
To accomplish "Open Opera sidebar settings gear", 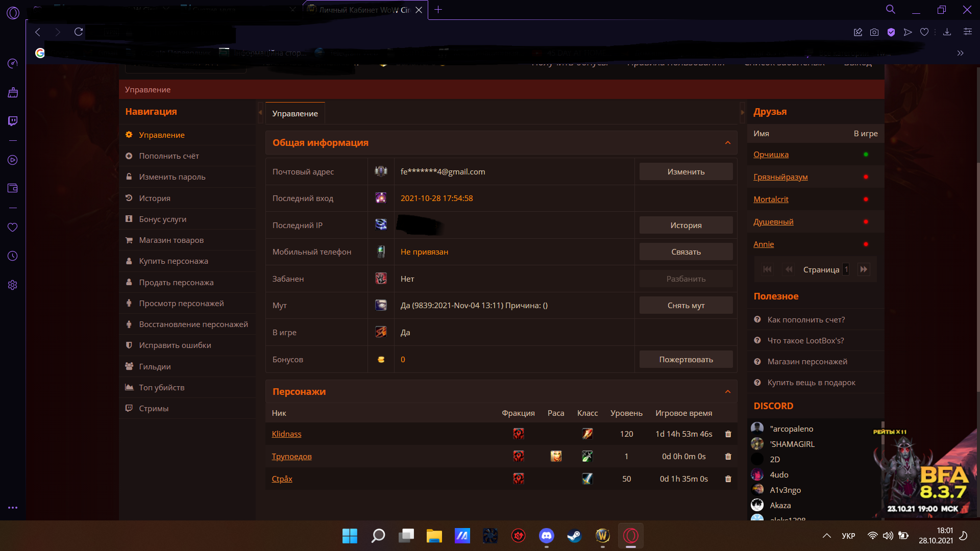I will click(x=13, y=285).
